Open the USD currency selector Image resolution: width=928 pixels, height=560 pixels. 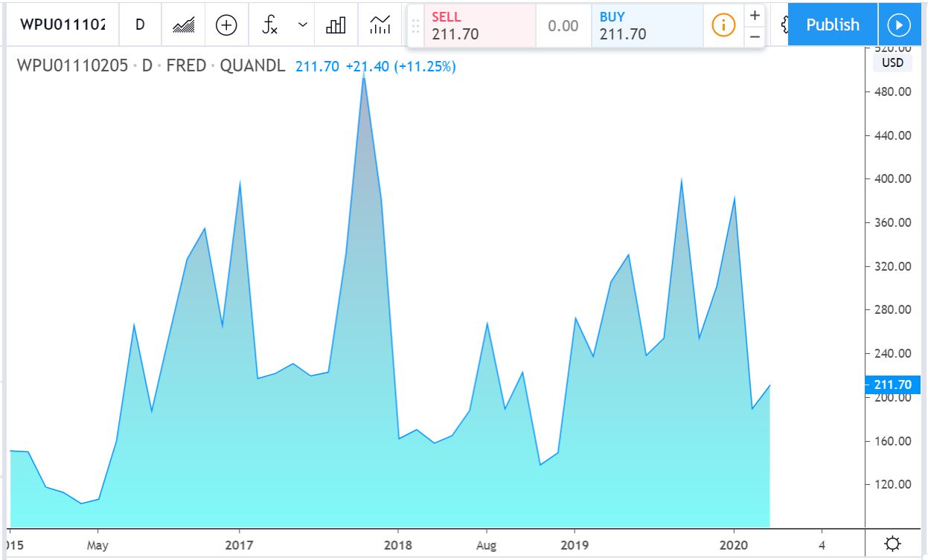tap(892, 62)
